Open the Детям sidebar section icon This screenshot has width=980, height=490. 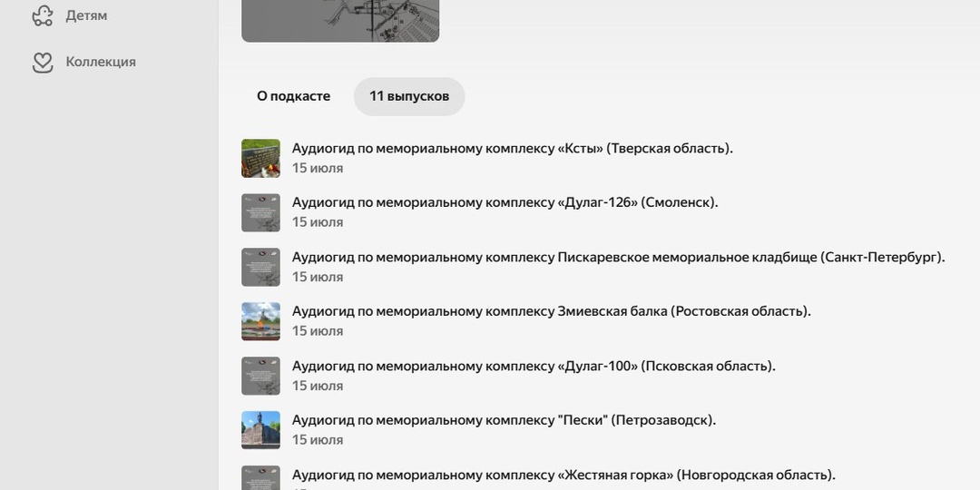click(x=43, y=15)
